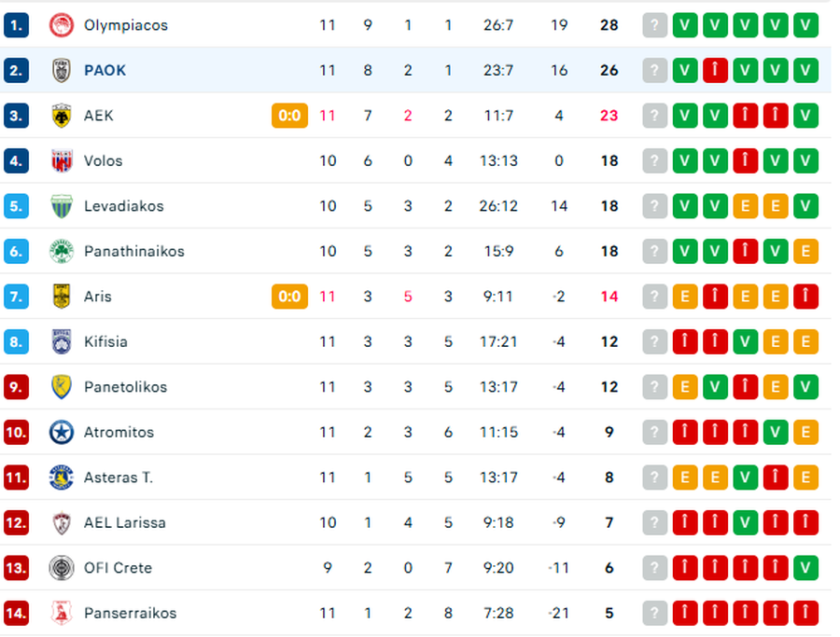Click the Aris live score 0:0 badge
840x637 pixels.
[x=289, y=297]
